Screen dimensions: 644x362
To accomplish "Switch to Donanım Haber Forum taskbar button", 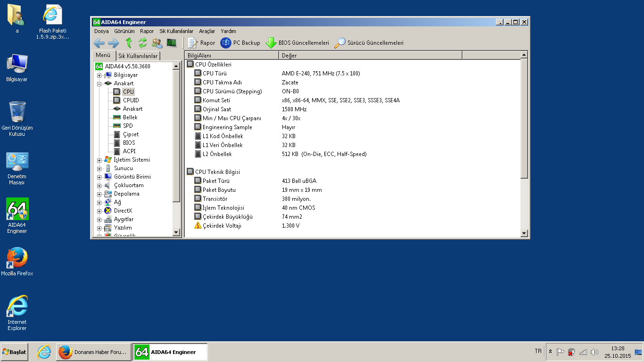I will pyautogui.click(x=93, y=352).
